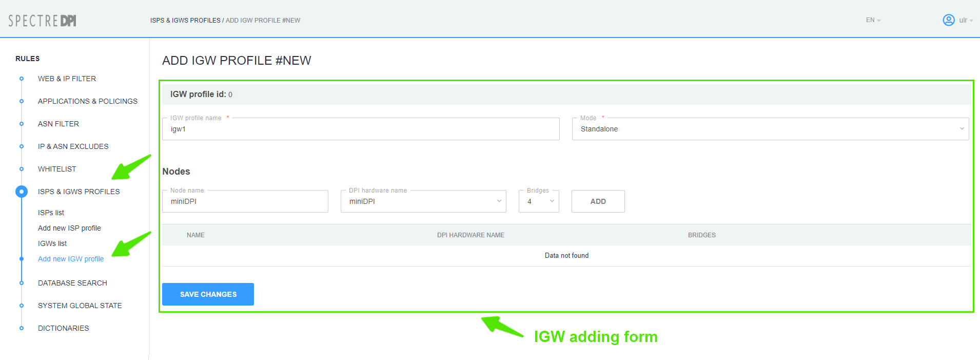Click the bullet beside DATABASE SEARCH

[22, 283]
